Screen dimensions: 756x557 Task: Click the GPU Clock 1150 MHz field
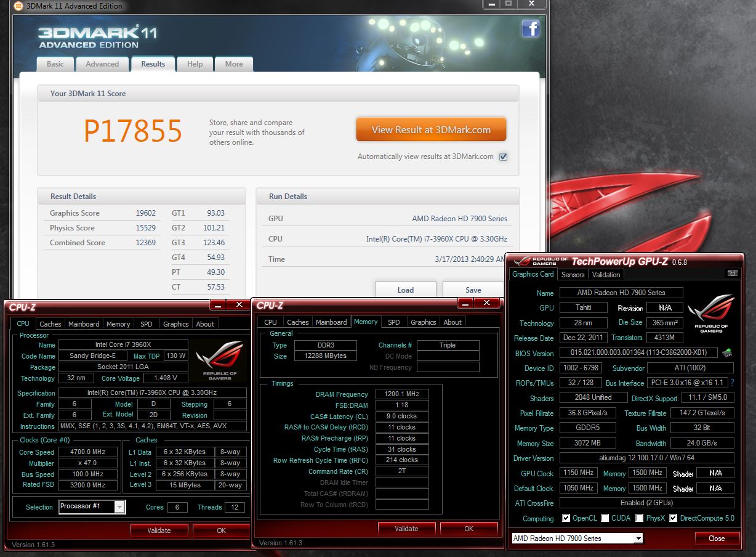point(577,473)
